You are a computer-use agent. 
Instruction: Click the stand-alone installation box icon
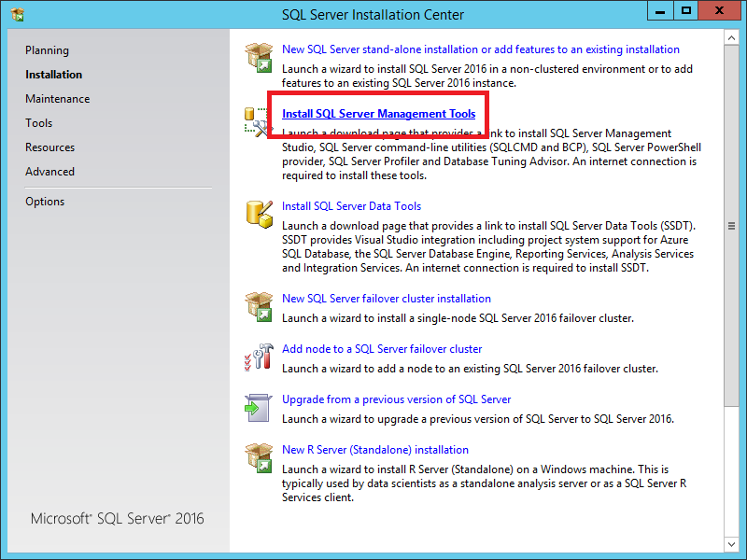tap(258, 57)
